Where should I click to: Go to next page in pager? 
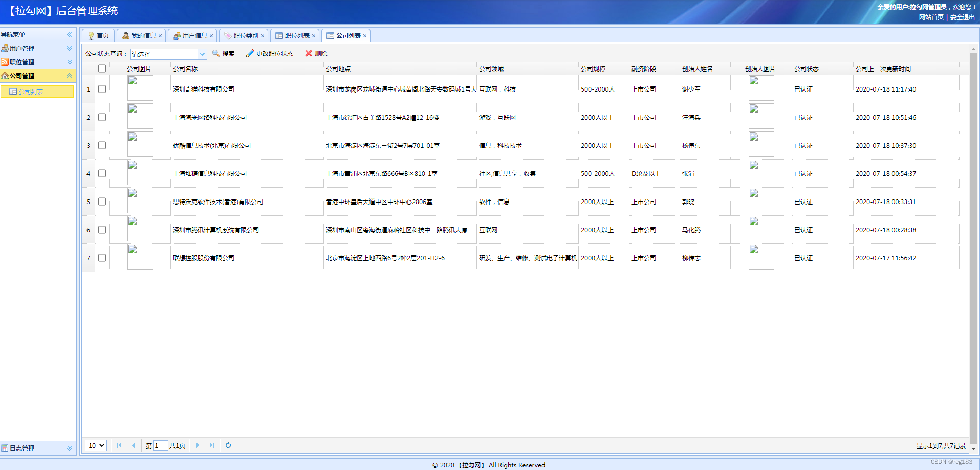coord(198,445)
